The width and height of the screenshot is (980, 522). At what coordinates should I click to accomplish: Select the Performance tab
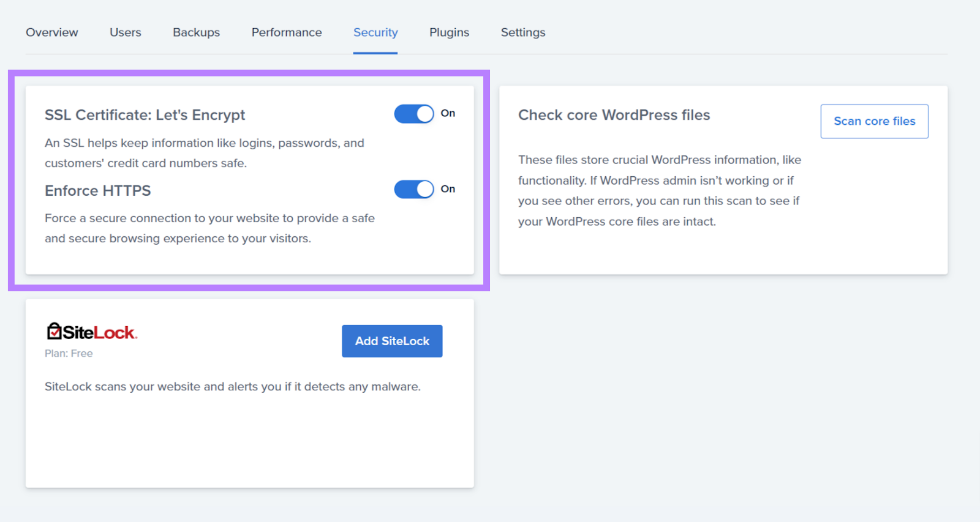click(x=287, y=32)
